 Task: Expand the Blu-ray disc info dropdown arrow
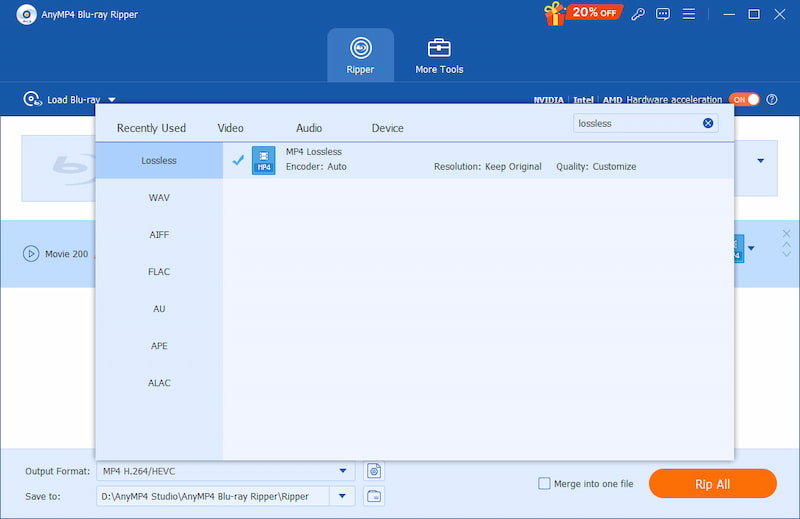[x=760, y=161]
